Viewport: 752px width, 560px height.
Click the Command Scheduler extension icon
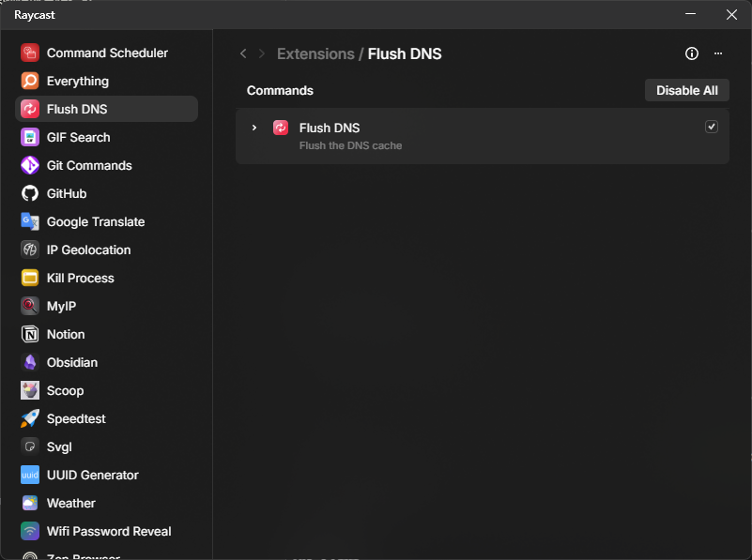pyautogui.click(x=30, y=53)
